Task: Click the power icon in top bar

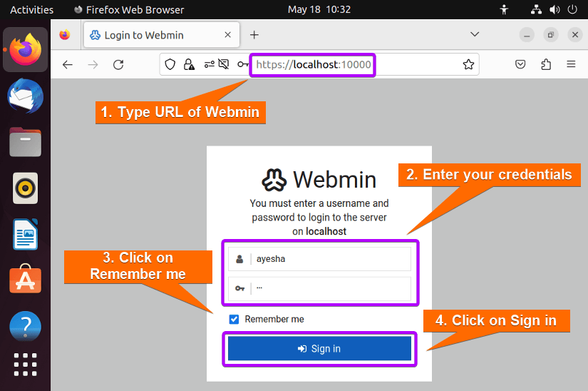Action: [x=572, y=9]
